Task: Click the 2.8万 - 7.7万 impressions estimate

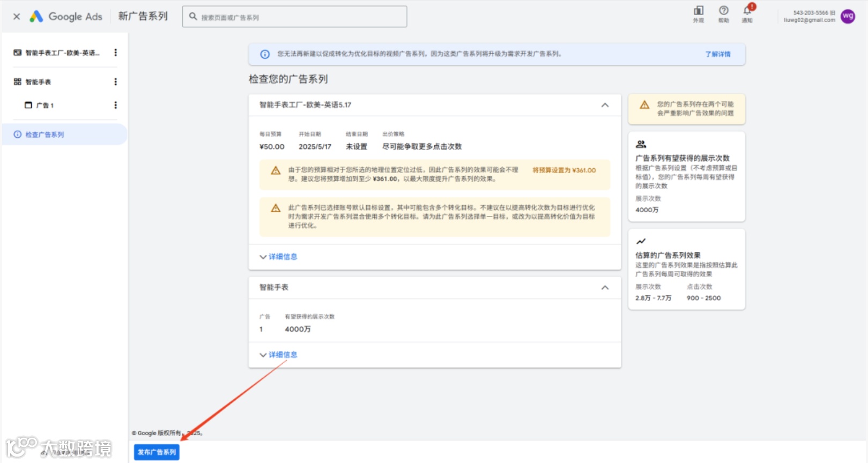Action: click(653, 298)
